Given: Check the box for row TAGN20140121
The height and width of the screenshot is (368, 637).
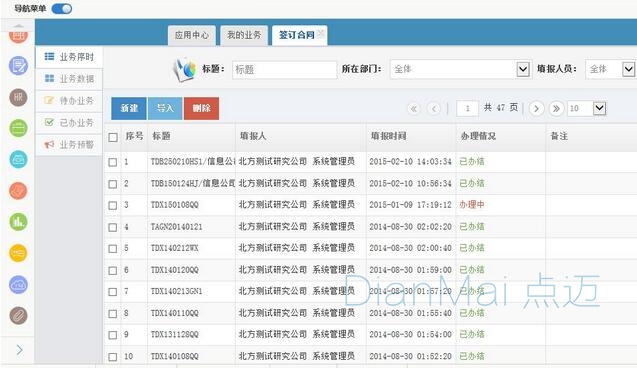Looking at the screenshot, I should coord(113,227).
